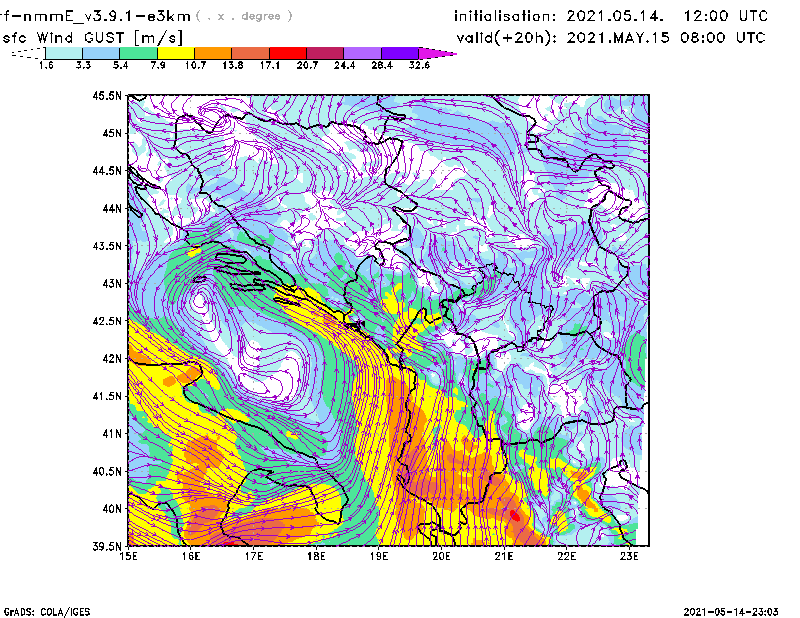Click the 45N latitude label
800x618 pixels.
click(112, 133)
